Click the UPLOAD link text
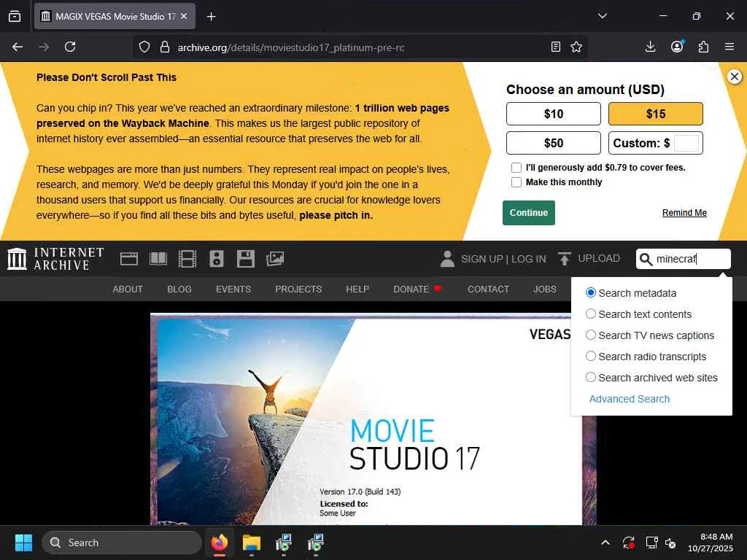747x560 pixels. point(599,258)
